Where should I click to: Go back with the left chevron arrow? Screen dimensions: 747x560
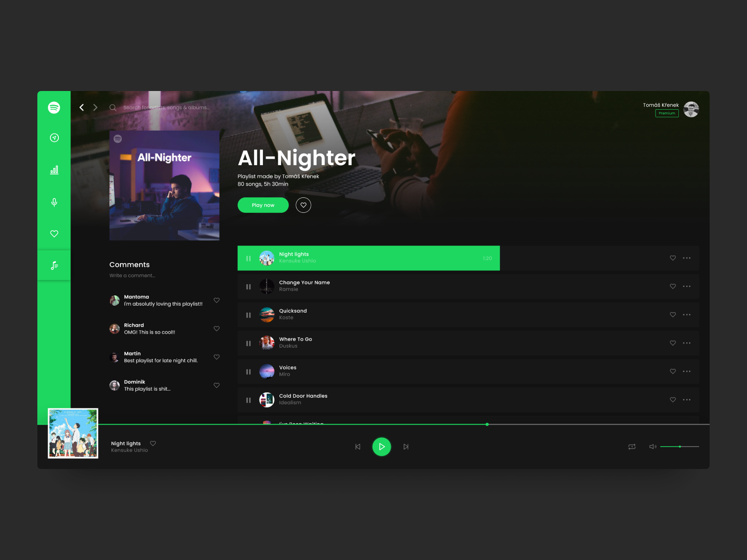point(82,107)
